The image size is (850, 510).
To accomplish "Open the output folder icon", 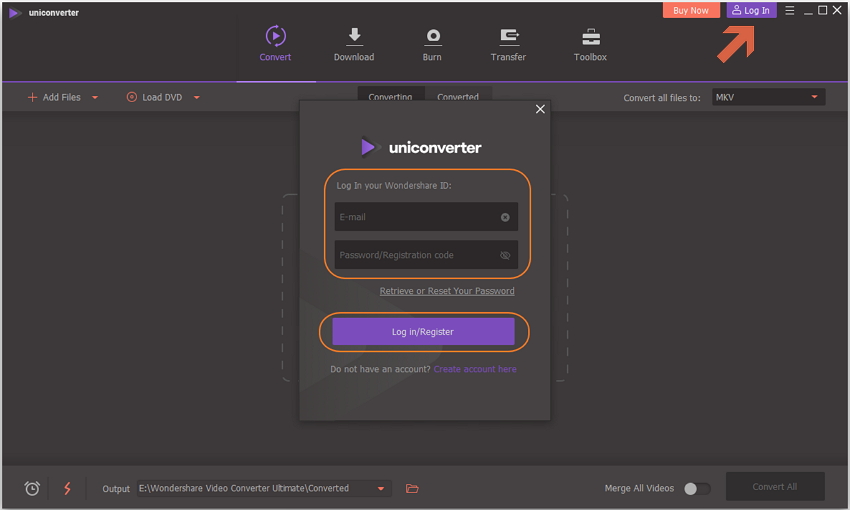I will (x=412, y=488).
